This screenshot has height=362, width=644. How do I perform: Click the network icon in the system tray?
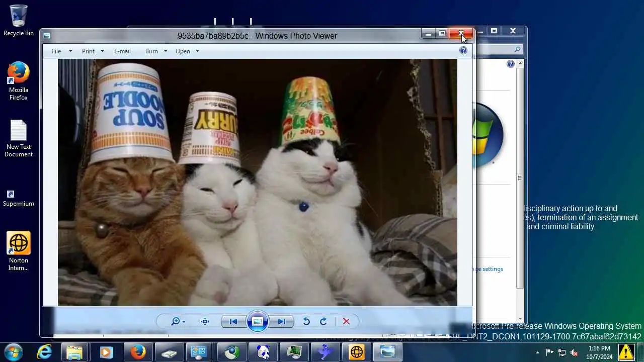point(562,352)
